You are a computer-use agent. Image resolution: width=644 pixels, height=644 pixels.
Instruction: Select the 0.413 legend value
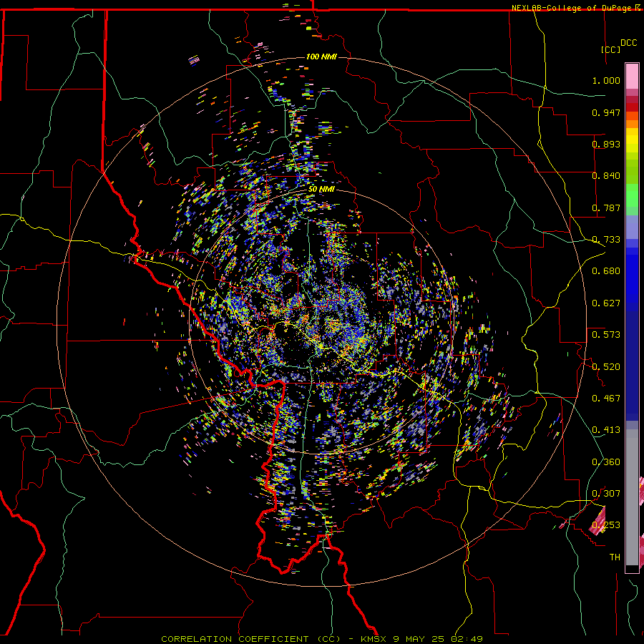tap(606, 430)
